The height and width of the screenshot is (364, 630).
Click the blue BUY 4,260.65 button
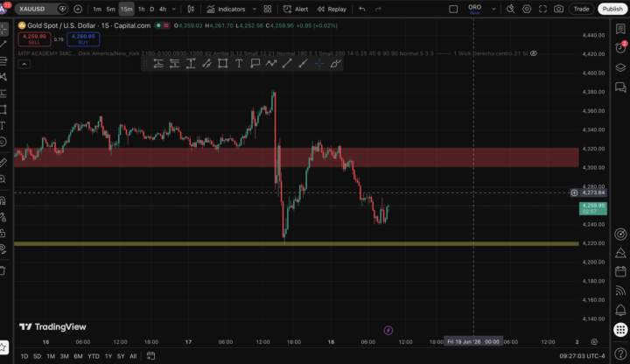click(x=83, y=39)
